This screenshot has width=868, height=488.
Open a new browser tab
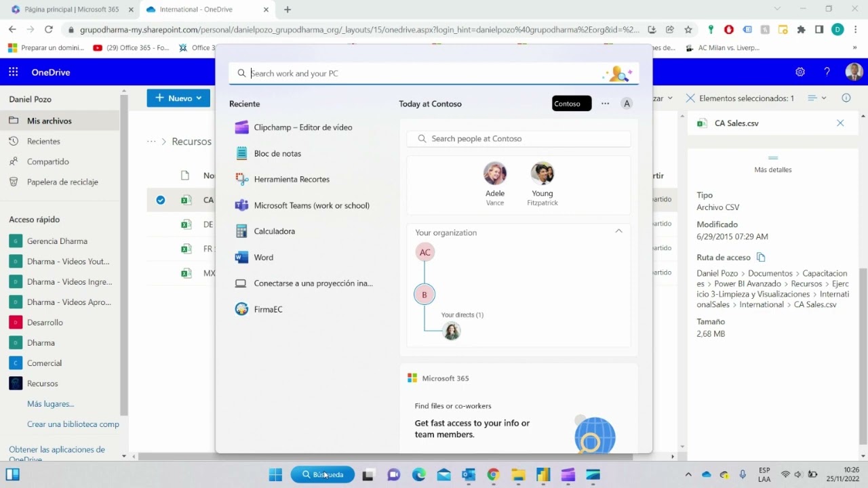click(x=288, y=9)
